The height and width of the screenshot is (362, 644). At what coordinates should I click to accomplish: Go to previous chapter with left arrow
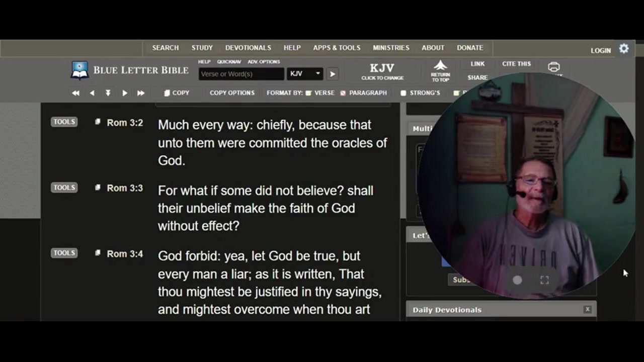92,93
